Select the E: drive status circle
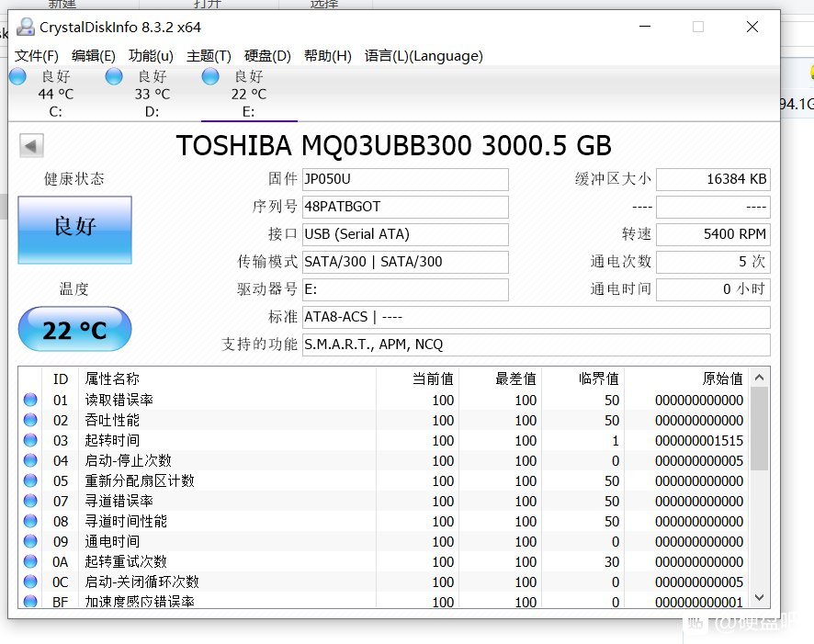Screen dimensions: 814x644 210,77
